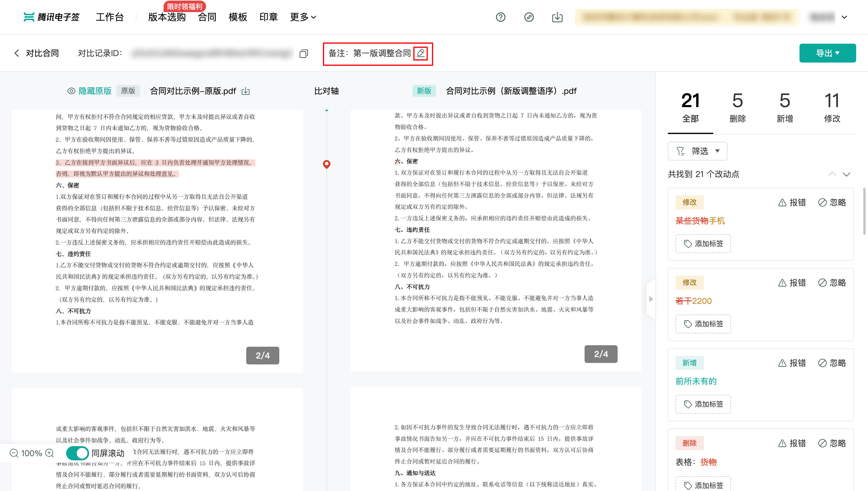The image size is (868, 491).
Task: Report error on 若干2200 change via 报错
Action: point(792,283)
